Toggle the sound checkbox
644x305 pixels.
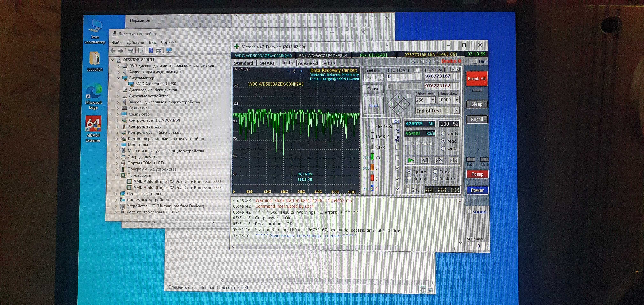coord(469,211)
